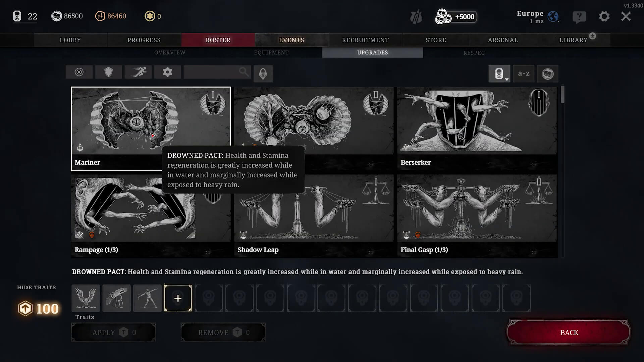Click the +5000 bonus bounty icon
The width and height of the screenshot is (644, 362).
[455, 17]
